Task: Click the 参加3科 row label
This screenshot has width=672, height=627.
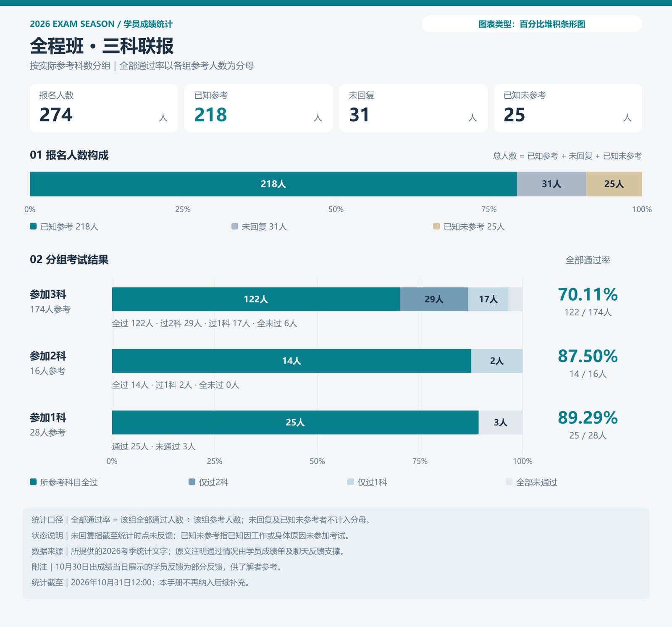Action: (48, 295)
